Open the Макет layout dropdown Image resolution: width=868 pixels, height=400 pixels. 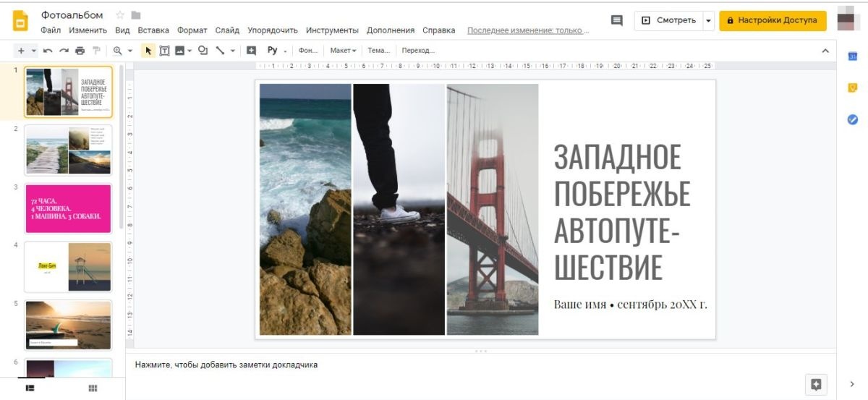coord(343,51)
